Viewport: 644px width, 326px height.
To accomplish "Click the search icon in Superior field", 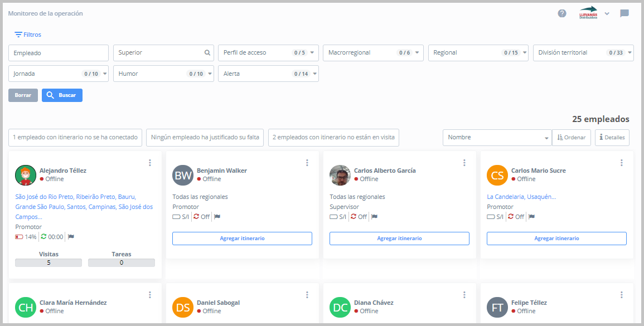I will point(207,53).
